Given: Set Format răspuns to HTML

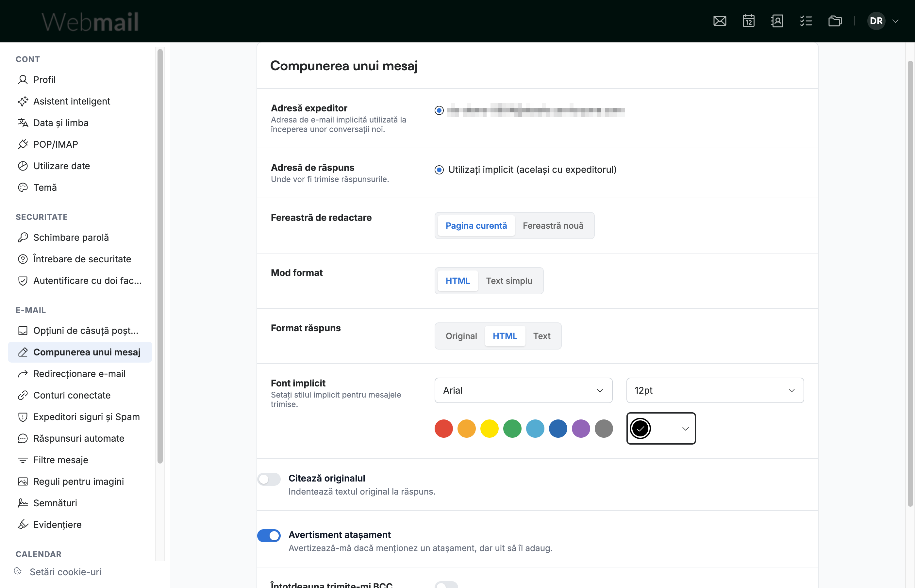Looking at the screenshot, I should pos(505,336).
